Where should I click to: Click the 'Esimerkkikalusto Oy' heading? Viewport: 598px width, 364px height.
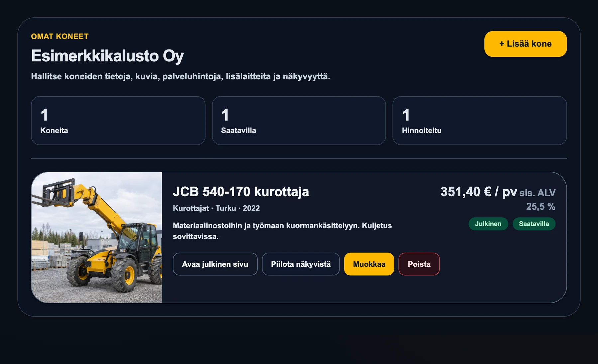click(107, 56)
